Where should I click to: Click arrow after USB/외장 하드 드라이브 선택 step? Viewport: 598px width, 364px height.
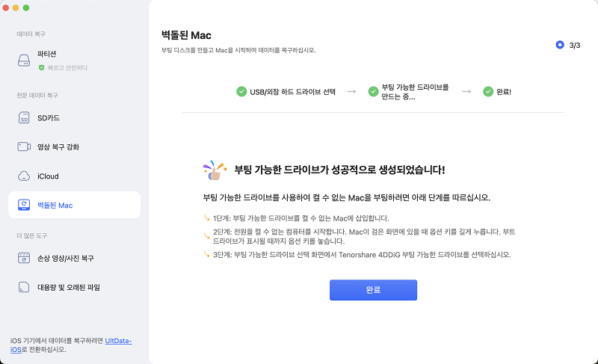pyautogui.click(x=351, y=91)
